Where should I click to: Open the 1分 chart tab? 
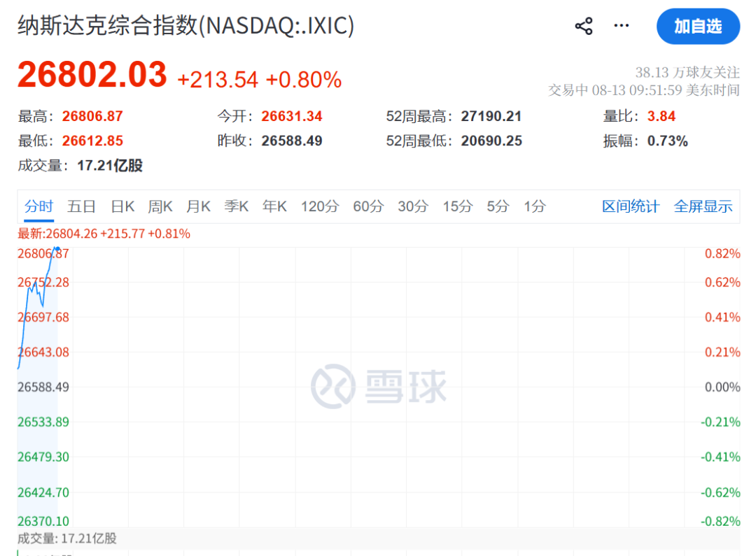[x=535, y=206]
